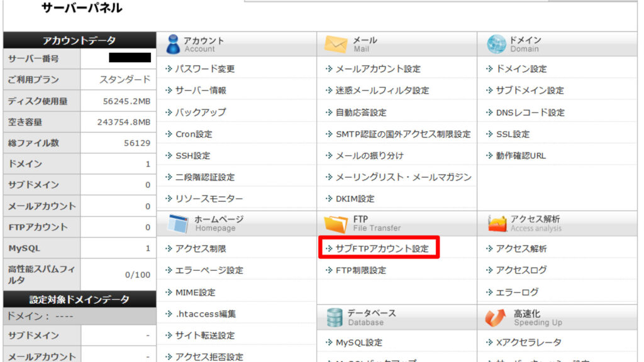Click the FTPアカウント sidebar label
This screenshot has height=362, width=644.
[x=38, y=227]
